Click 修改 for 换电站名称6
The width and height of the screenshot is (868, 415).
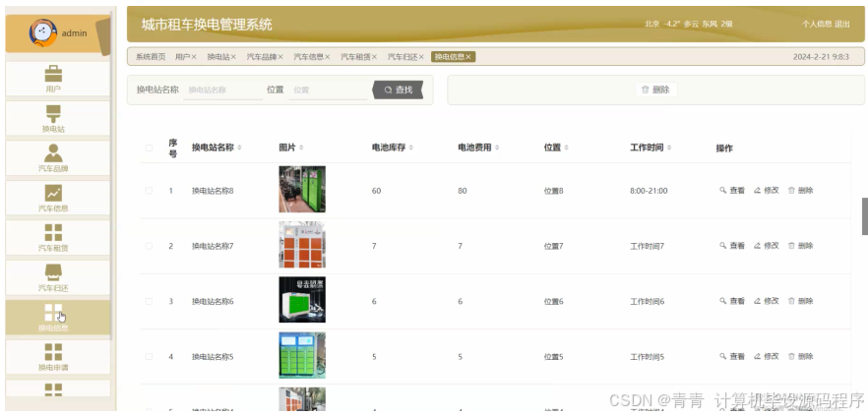766,301
